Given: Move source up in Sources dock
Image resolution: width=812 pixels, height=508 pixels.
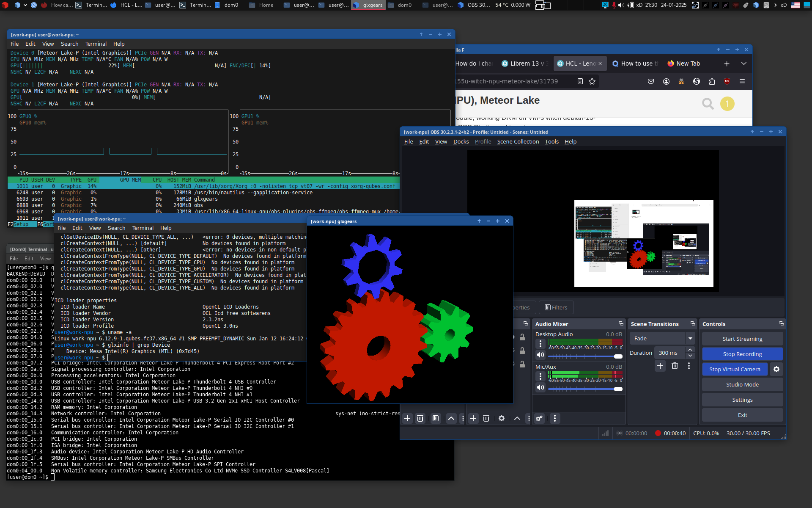Looking at the screenshot, I should pyautogui.click(x=517, y=418).
